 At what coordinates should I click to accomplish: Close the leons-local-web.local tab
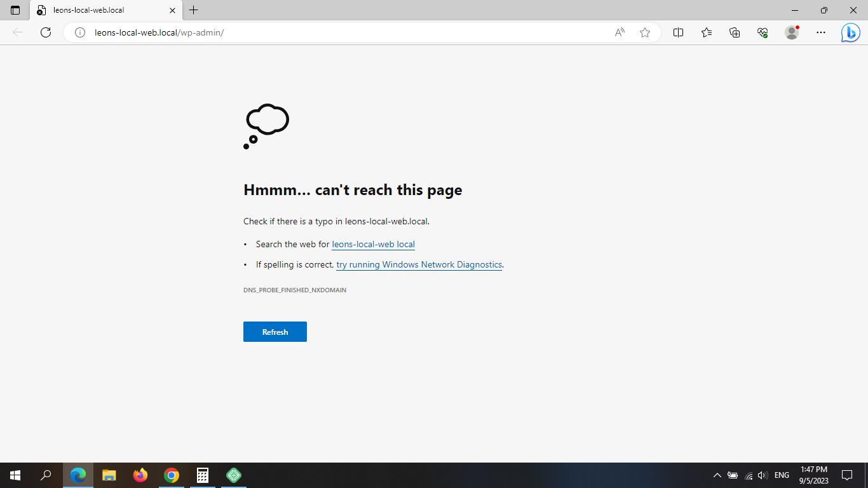pos(172,10)
